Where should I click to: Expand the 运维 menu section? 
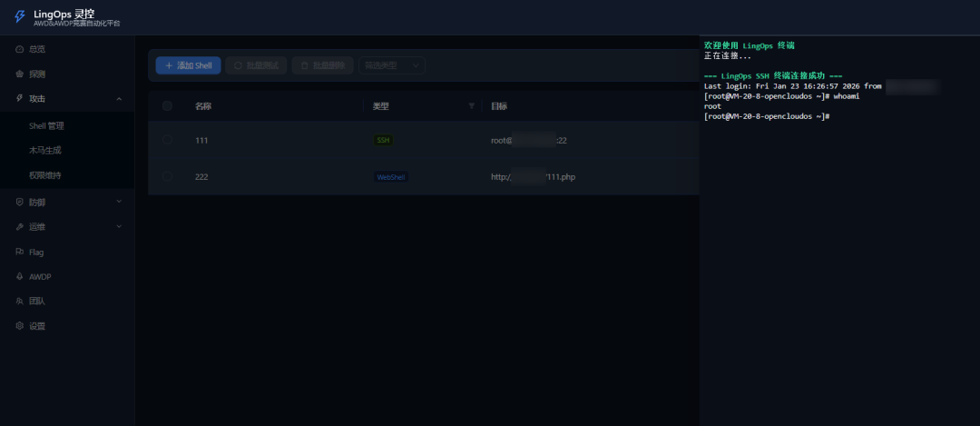(x=119, y=226)
